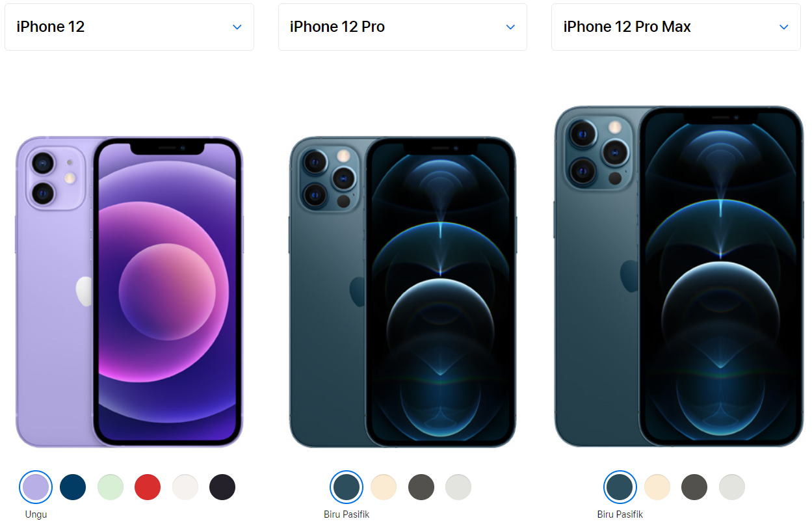Click the purple iPhone 12 product image

tap(129, 292)
